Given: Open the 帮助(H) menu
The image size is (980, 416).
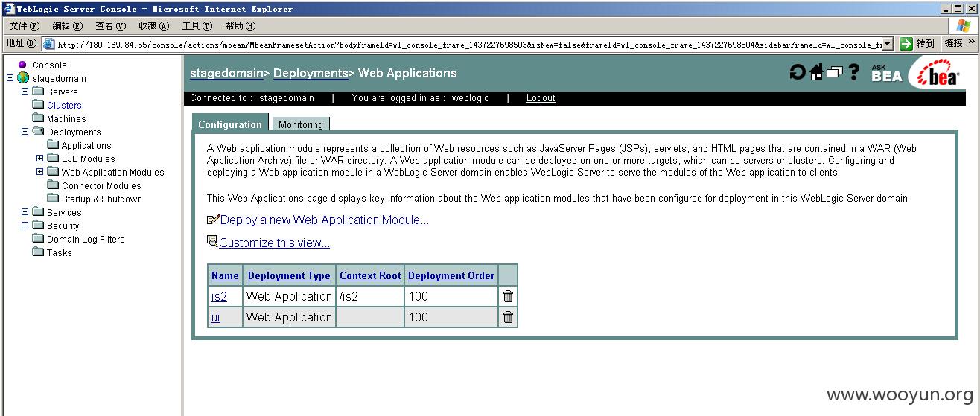Looking at the screenshot, I should click(x=240, y=26).
